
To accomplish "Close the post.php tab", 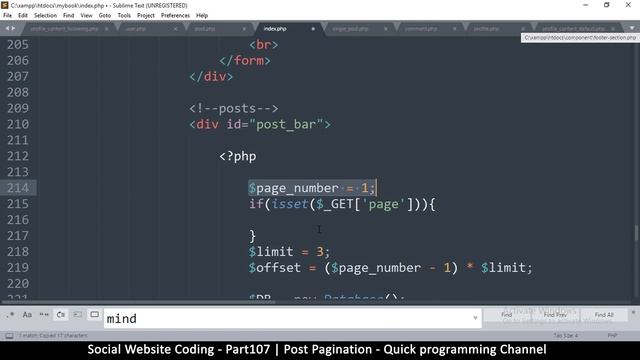I will tap(244, 29).
